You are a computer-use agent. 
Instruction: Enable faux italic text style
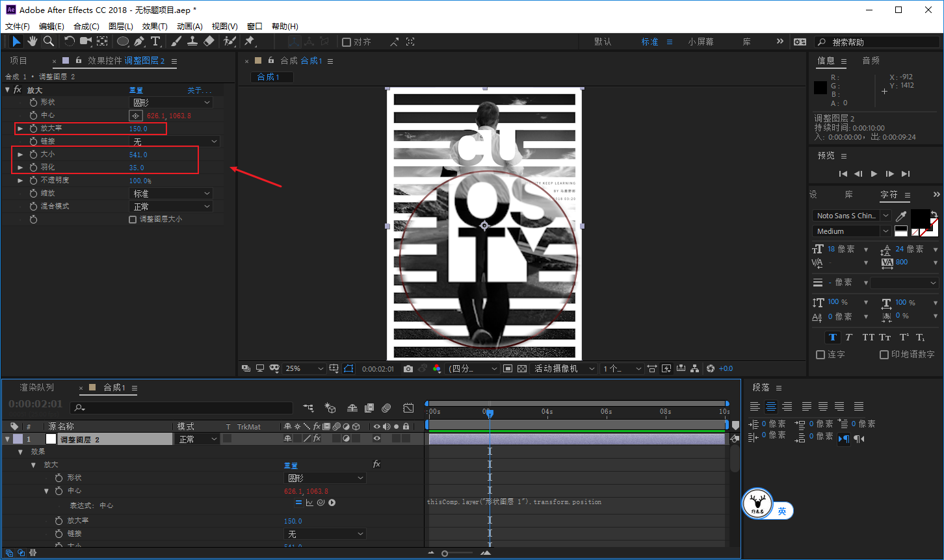pyautogui.click(x=848, y=337)
